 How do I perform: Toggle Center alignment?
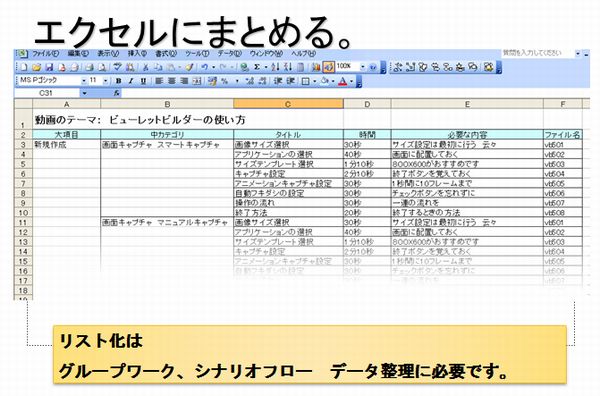pos(172,81)
